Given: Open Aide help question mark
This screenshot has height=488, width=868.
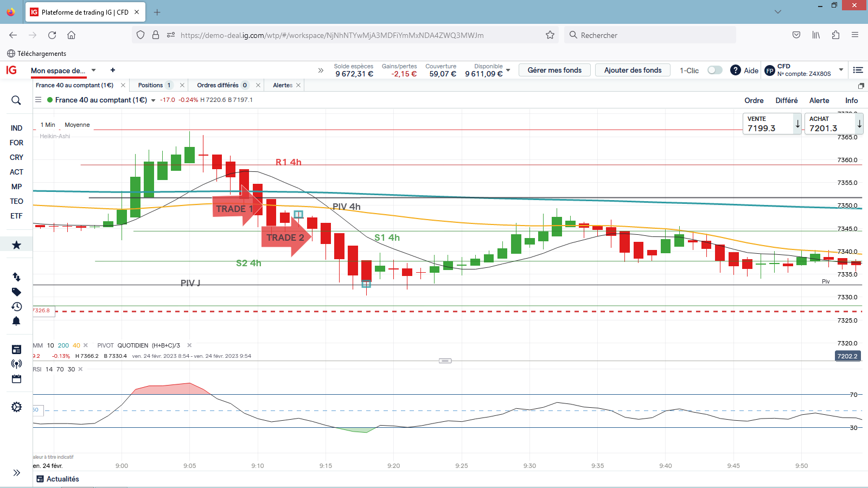Looking at the screenshot, I should 736,70.
